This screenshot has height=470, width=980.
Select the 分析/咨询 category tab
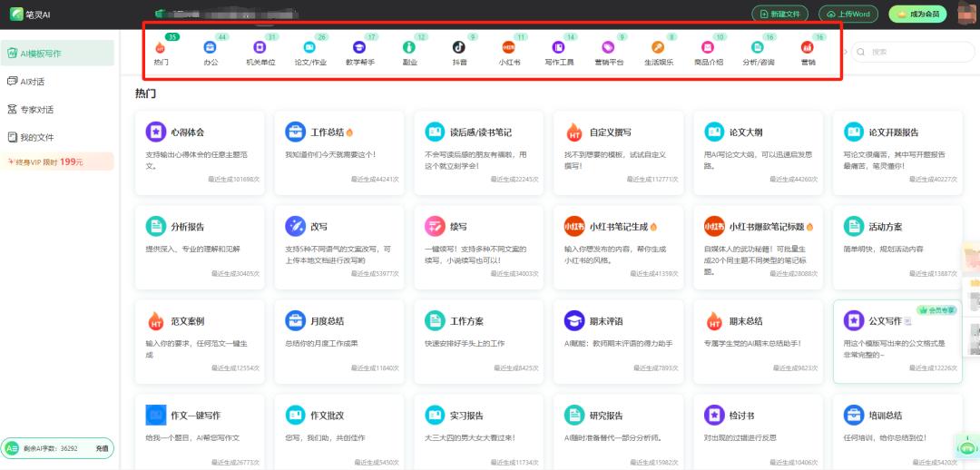point(758,53)
